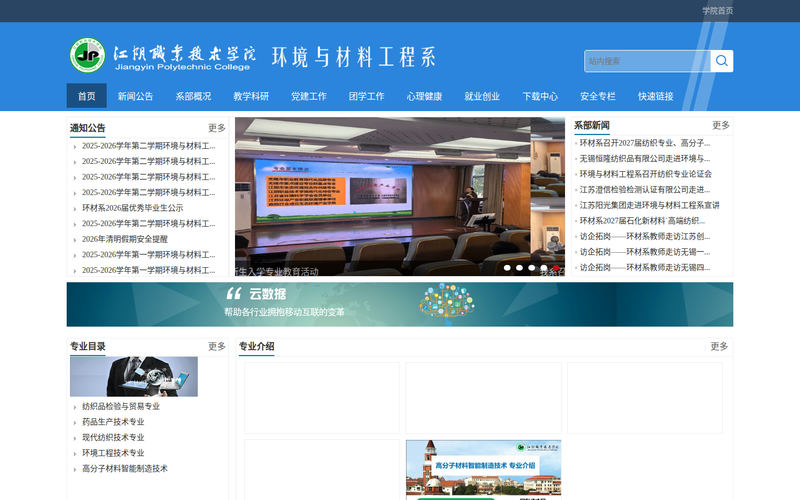This screenshot has width=800, height=500.
Task: Click 更多 next to 通知公告
Action: pyautogui.click(x=217, y=128)
